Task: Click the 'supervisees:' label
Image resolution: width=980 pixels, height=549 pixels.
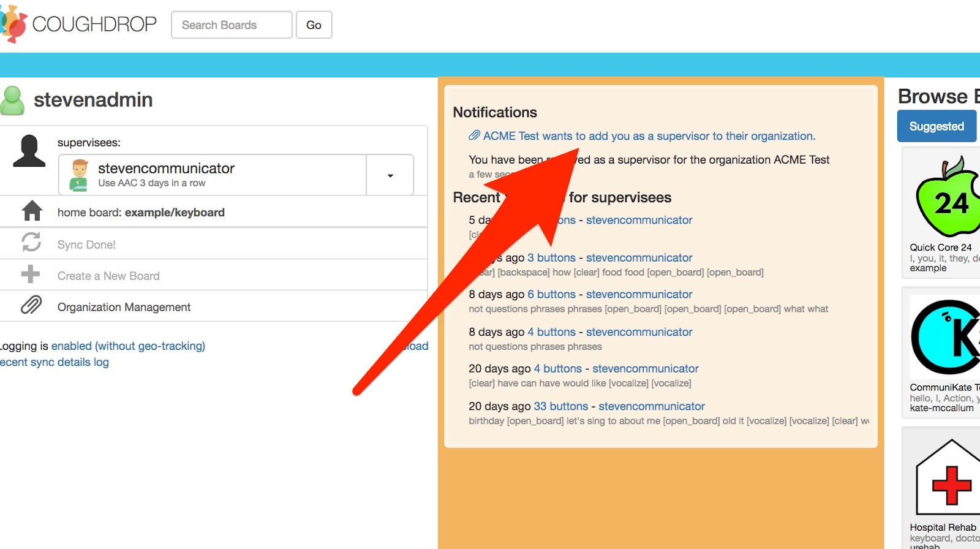Action: 89,143
